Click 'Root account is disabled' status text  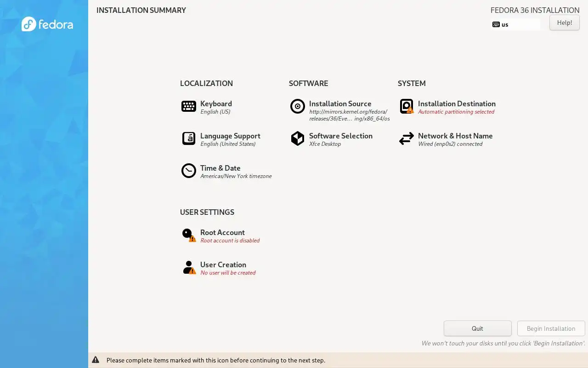[230, 241]
